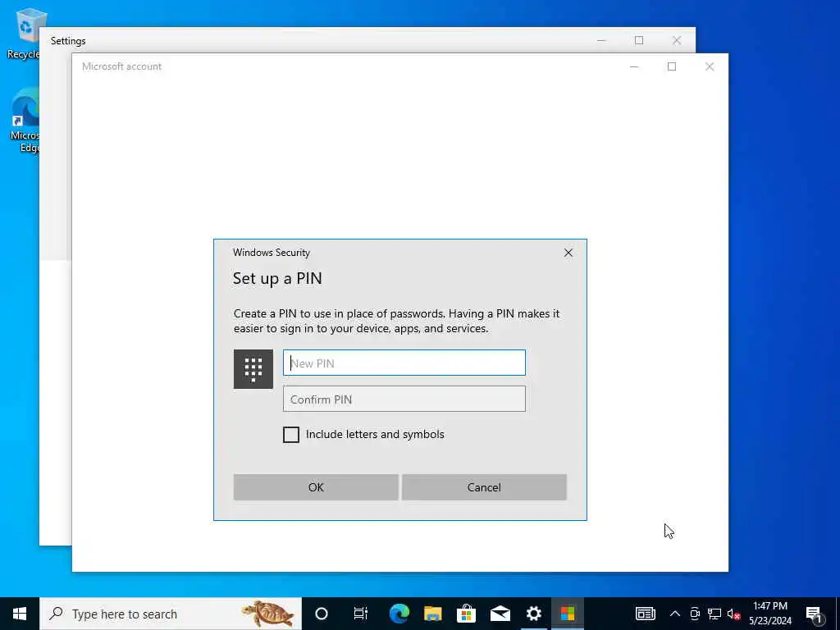The width and height of the screenshot is (840, 630).
Task: Open the notification Action Center
Action: point(815,614)
